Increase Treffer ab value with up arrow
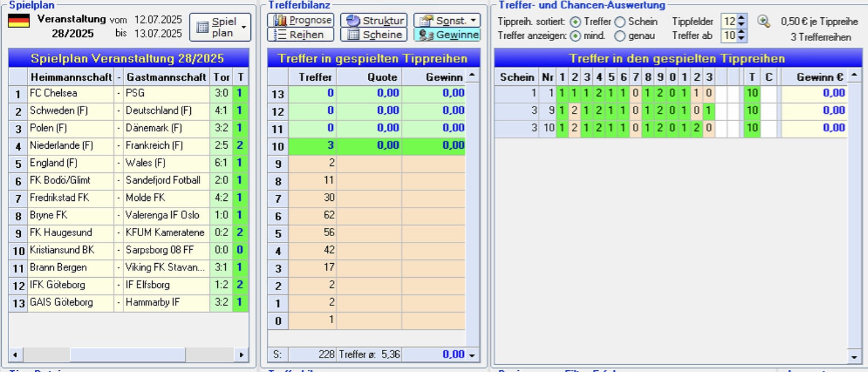Image resolution: width=868 pixels, height=372 pixels. [x=742, y=33]
